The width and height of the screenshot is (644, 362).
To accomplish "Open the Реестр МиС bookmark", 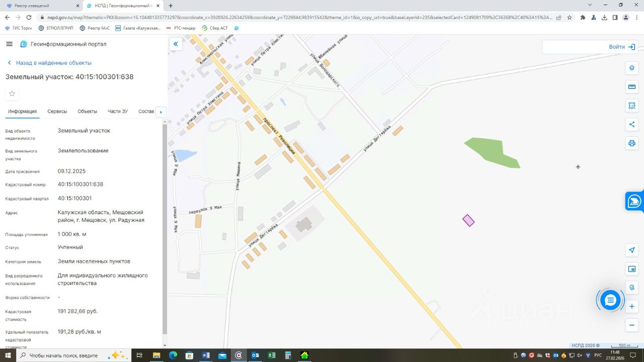I will [95, 28].
